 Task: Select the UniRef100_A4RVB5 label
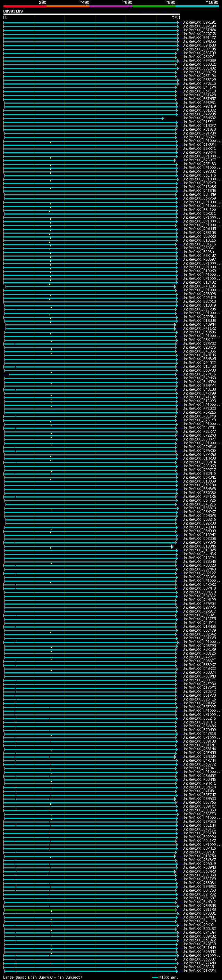[x=199, y=114]
